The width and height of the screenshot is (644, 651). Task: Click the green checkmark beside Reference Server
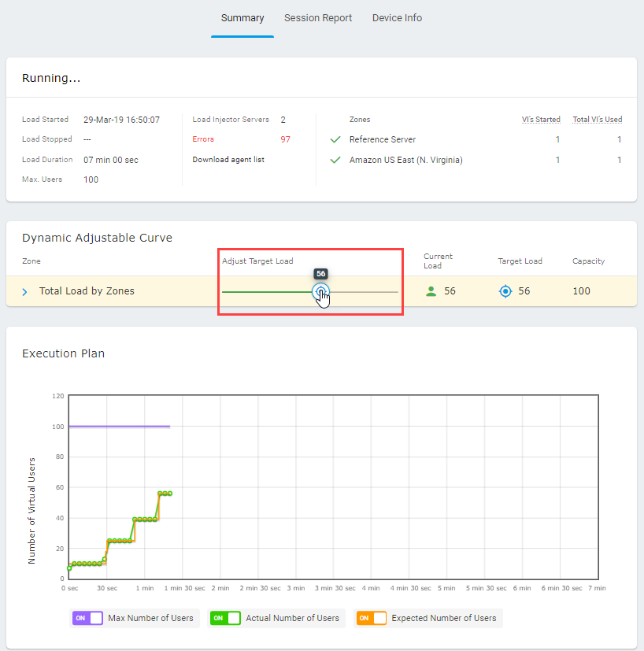[x=335, y=139]
